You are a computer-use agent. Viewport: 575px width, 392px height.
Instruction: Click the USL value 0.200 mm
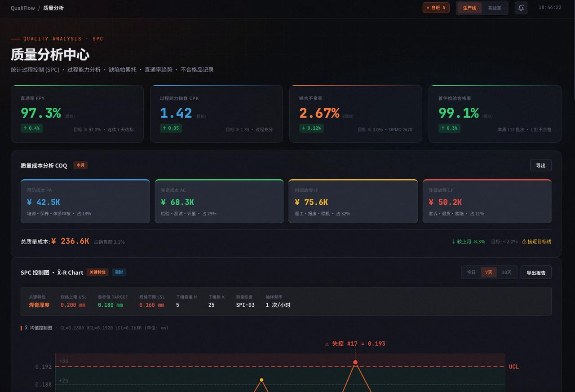73,305
